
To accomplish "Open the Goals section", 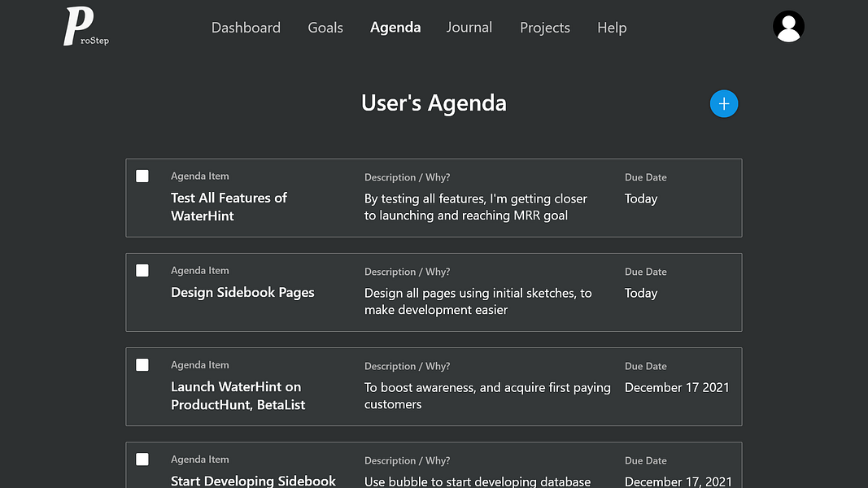I will (325, 28).
